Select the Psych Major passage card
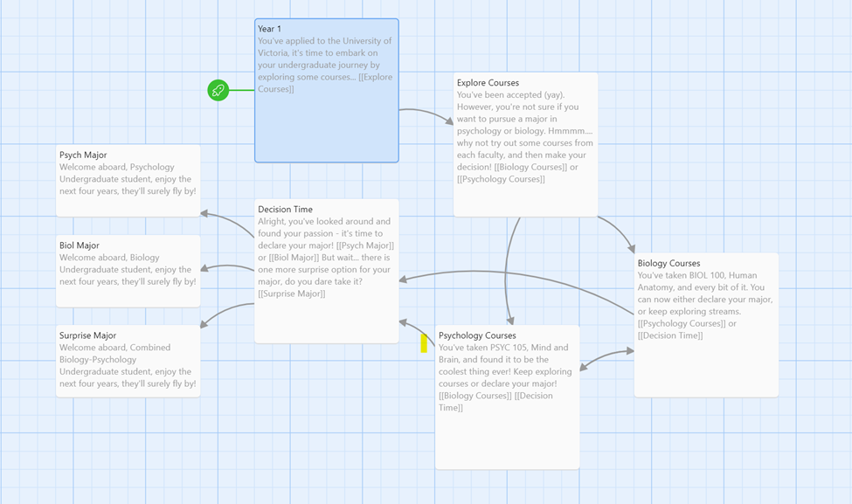The width and height of the screenshot is (852, 504). click(x=128, y=180)
